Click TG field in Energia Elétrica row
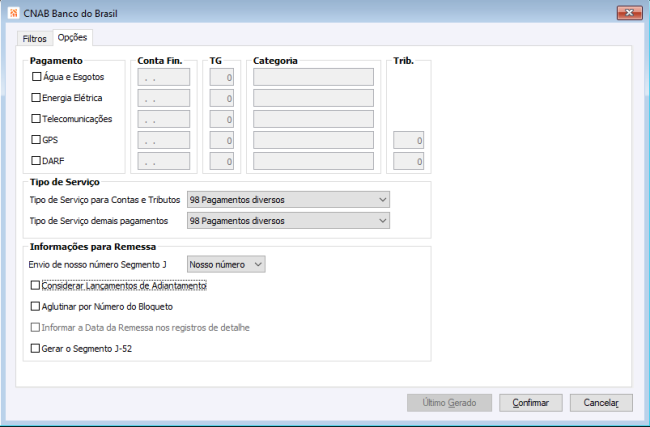Image resolution: width=650 pixels, height=427 pixels. (x=222, y=98)
